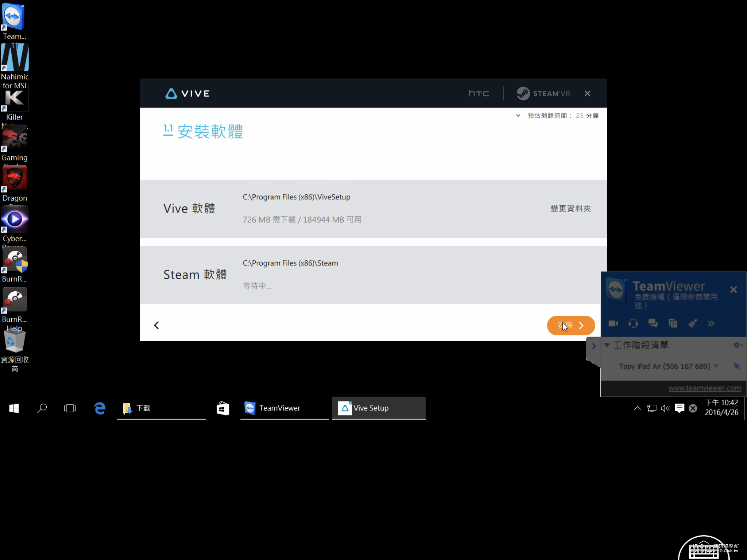The height and width of the screenshot is (560, 747).
Task: Open BurnRecovery desktop shortcut with shield
Action: (14, 265)
